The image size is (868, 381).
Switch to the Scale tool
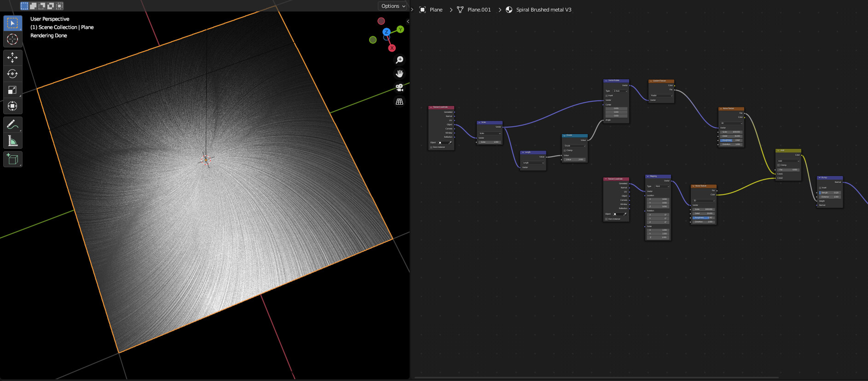tap(12, 90)
